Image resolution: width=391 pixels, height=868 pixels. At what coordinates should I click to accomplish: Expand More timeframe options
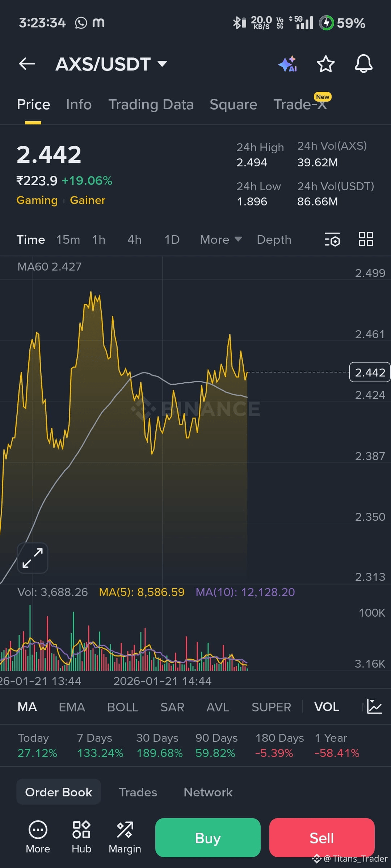(x=221, y=239)
